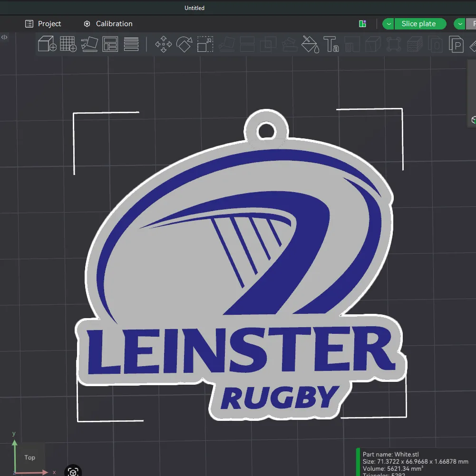Open the Text shape tool
This screenshot has height=476, width=476.
click(x=331, y=44)
